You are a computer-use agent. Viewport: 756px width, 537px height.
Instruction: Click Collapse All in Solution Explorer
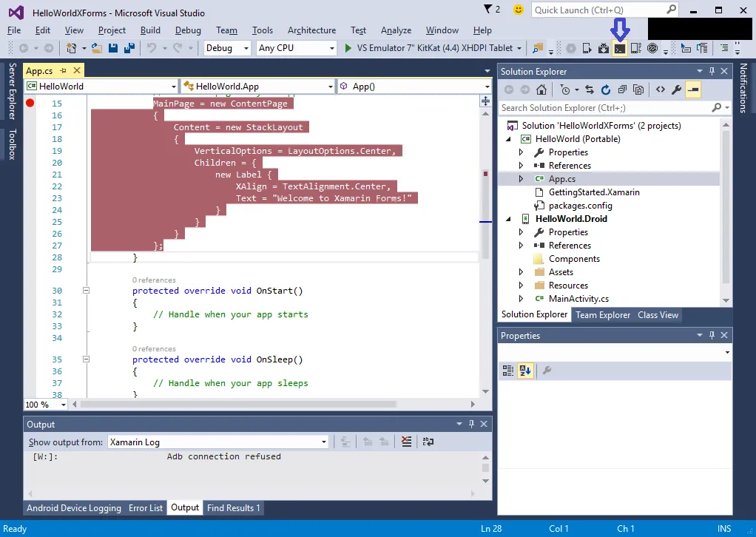click(622, 89)
